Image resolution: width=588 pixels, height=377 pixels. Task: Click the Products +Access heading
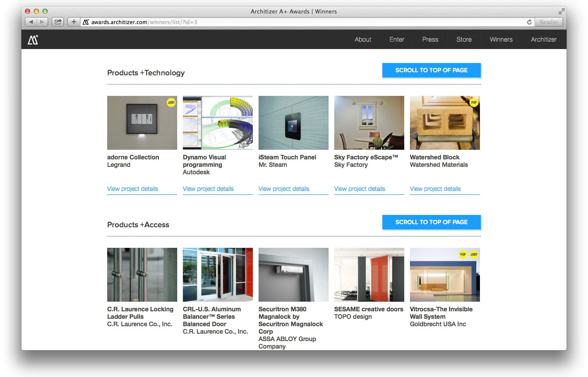tap(138, 225)
